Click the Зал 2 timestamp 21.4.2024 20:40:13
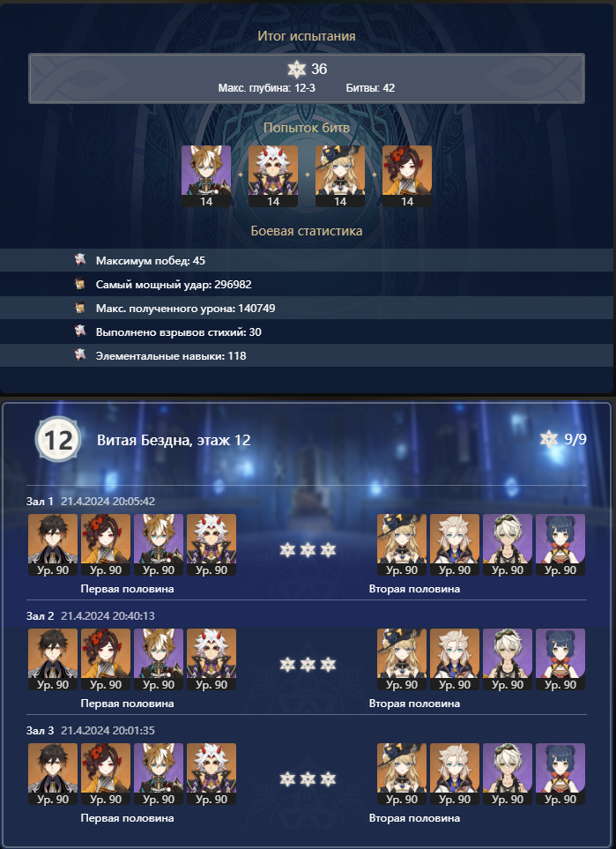 [x=108, y=615]
